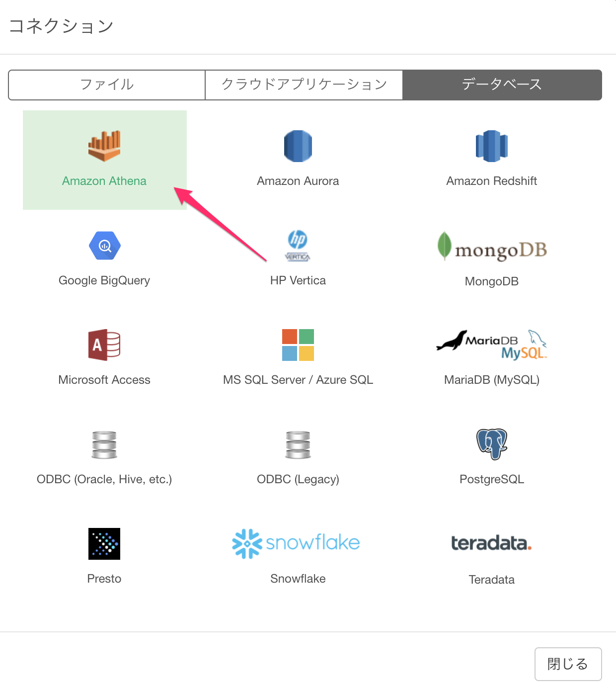Screen dimensions: 616x692
Task: Click the MongoDB text label
Action: [492, 281]
